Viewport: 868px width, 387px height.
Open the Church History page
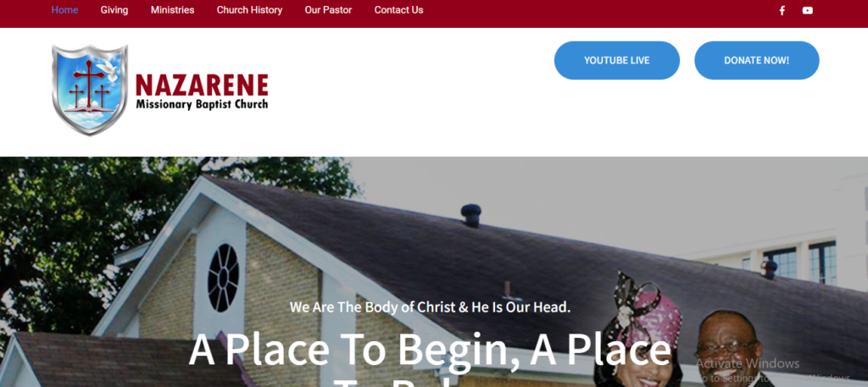point(249,10)
